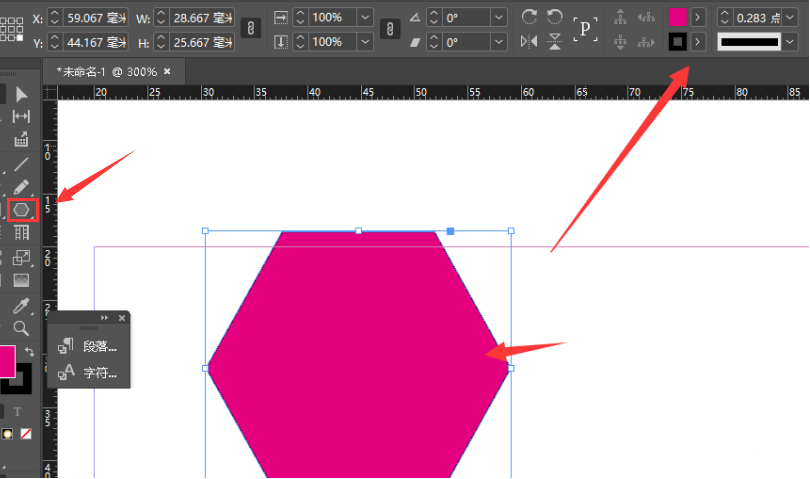Click the W width field 28.667
This screenshot has height=479, width=810.
click(202, 18)
